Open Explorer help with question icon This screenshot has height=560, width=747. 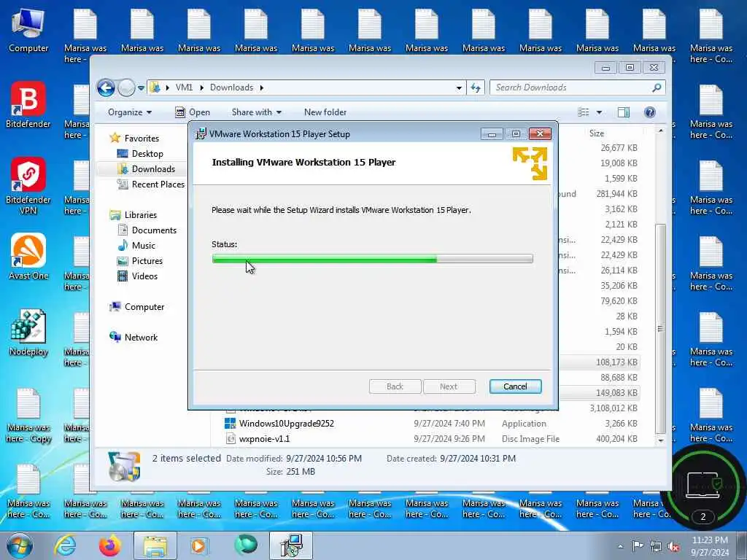[x=650, y=112]
